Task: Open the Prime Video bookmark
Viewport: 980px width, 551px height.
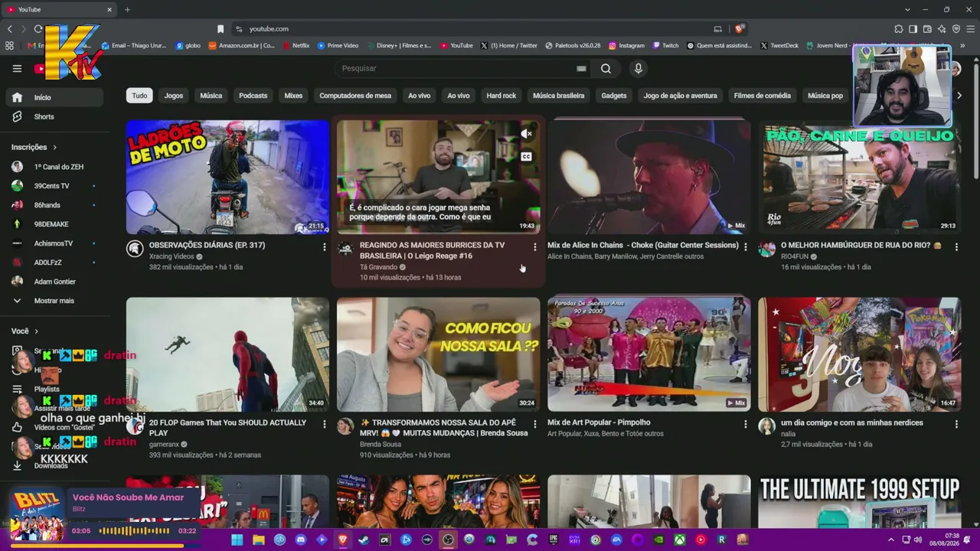Action: click(338, 45)
